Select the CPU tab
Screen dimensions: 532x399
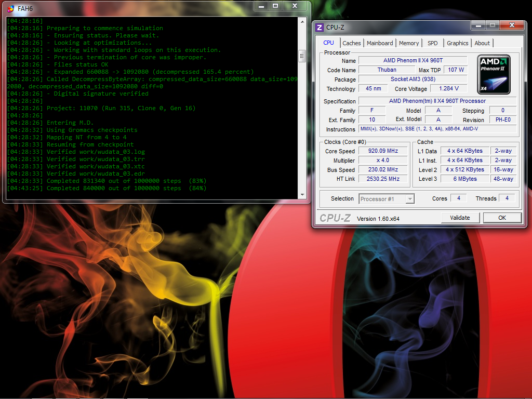click(328, 43)
